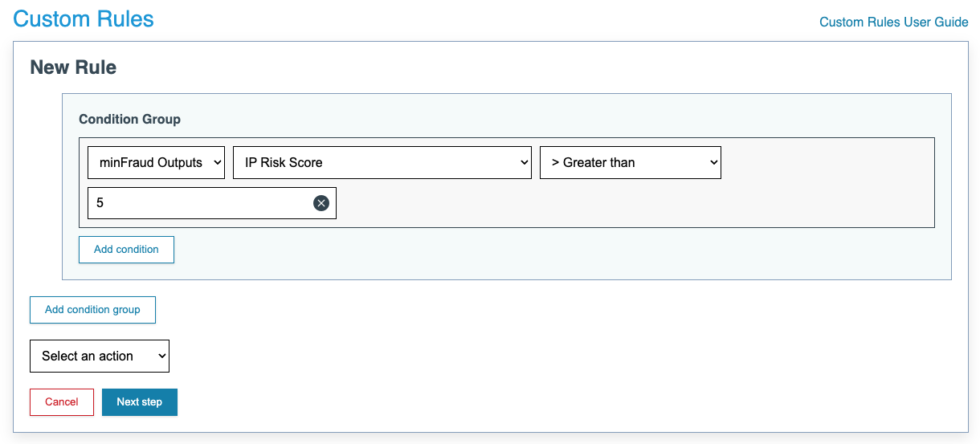Click the chevron arrow of minFraud Outputs
Image resolution: width=980 pixels, height=444 pixels.
click(x=217, y=162)
